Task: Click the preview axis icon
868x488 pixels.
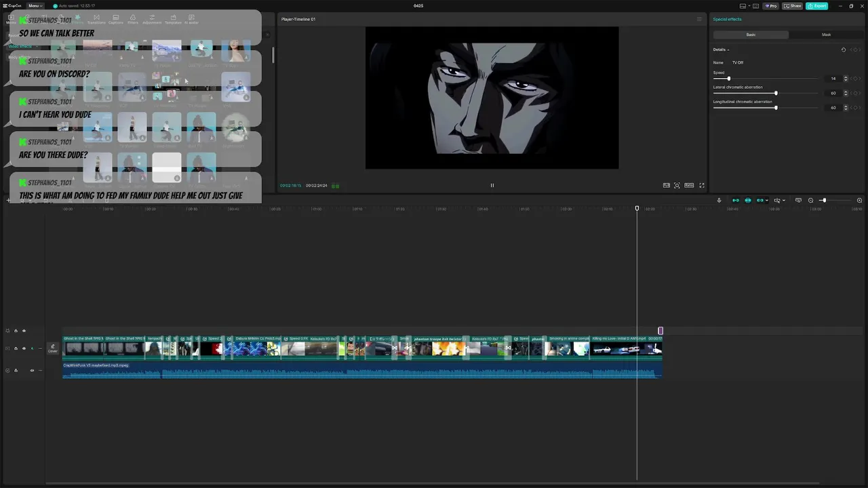Action: (x=777, y=201)
